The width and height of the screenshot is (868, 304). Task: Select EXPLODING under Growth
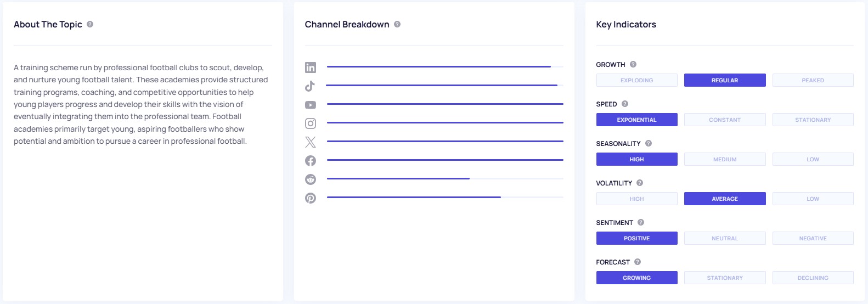pos(636,80)
